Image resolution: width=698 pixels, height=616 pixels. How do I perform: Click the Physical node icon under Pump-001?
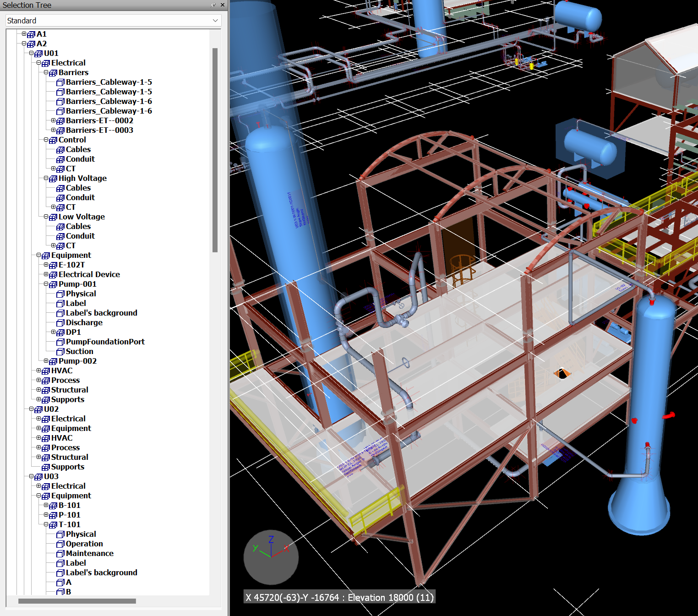coord(60,294)
